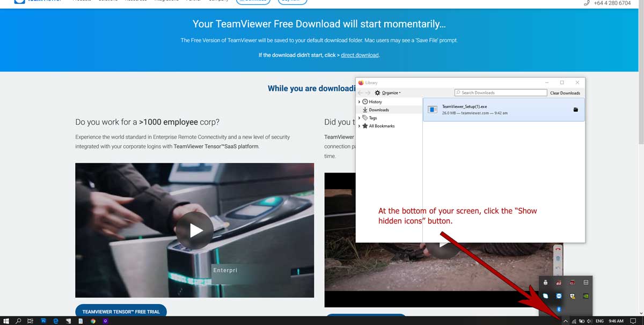Minimize the Library window
Viewport: 644px width, 325px height.
coord(547,82)
